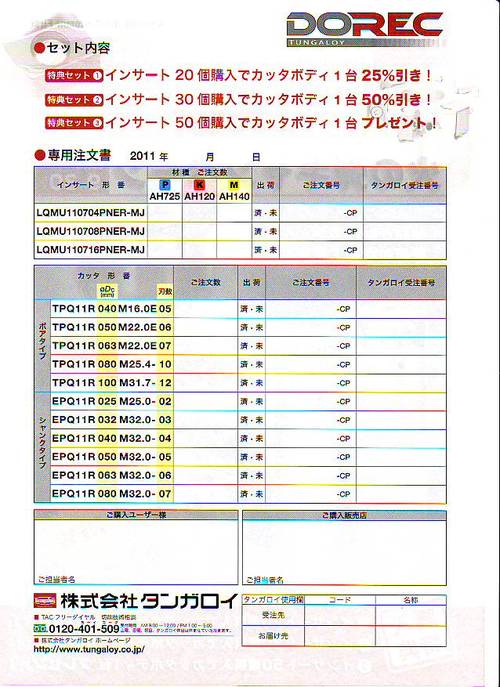Click the 50%引き！ discount text
Screen dimensions: 500x687
click(x=397, y=99)
